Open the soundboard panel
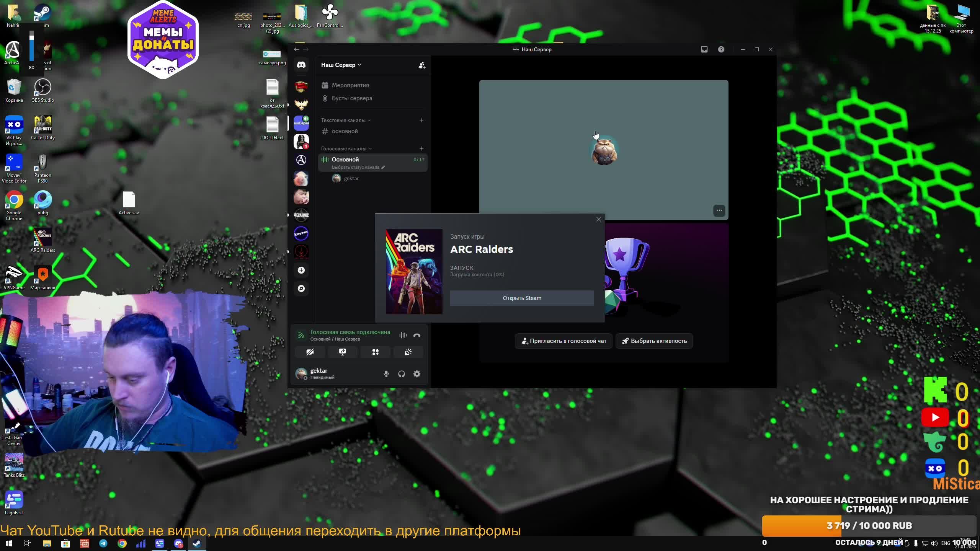The width and height of the screenshot is (980, 551). coord(408,352)
